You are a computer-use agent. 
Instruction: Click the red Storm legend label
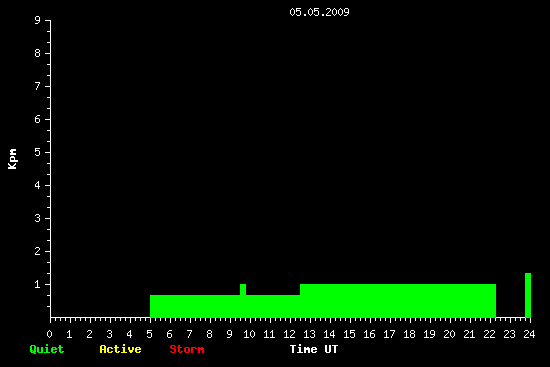(187, 349)
